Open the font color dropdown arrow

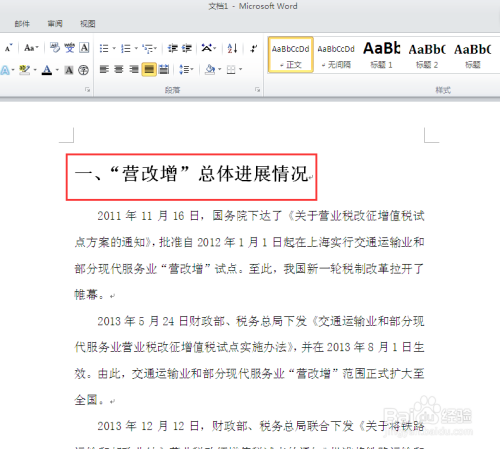click(57, 70)
